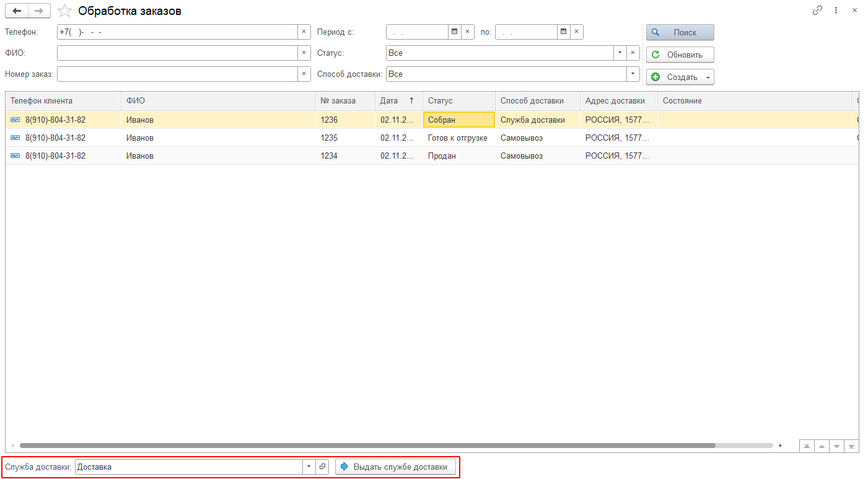The image size is (868, 479).
Task: Open calendar for the по date
Action: 563,32
